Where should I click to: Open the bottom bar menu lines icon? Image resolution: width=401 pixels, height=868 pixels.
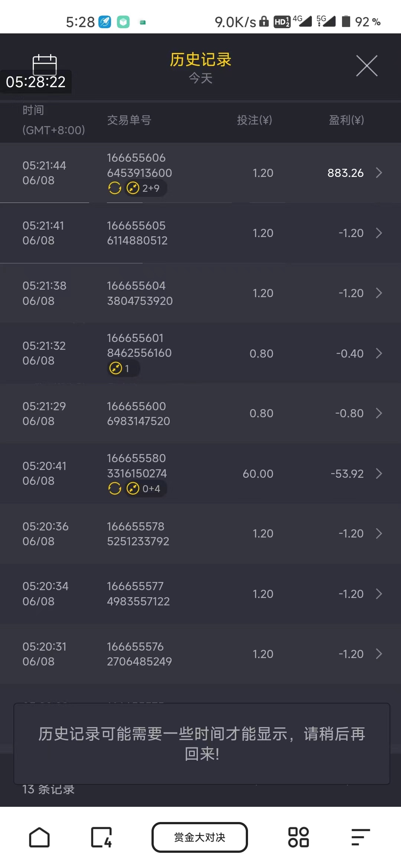[361, 837]
